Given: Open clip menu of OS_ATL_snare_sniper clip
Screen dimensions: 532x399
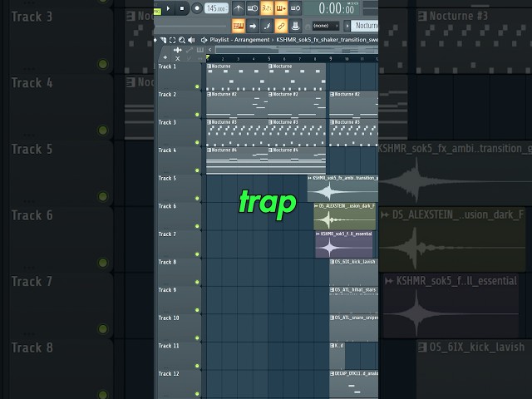Looking at the screenshot, I should pyautogui.click(x=332, y=318).
